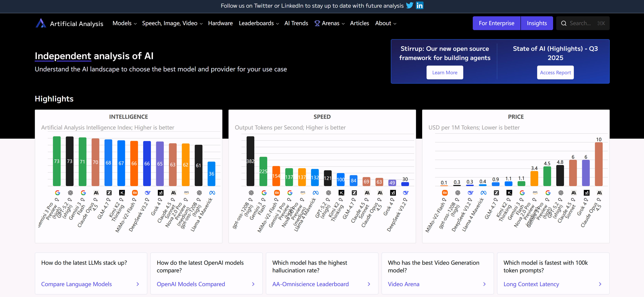Click arrow chevron next to Video Arena

tap(484, 284)
